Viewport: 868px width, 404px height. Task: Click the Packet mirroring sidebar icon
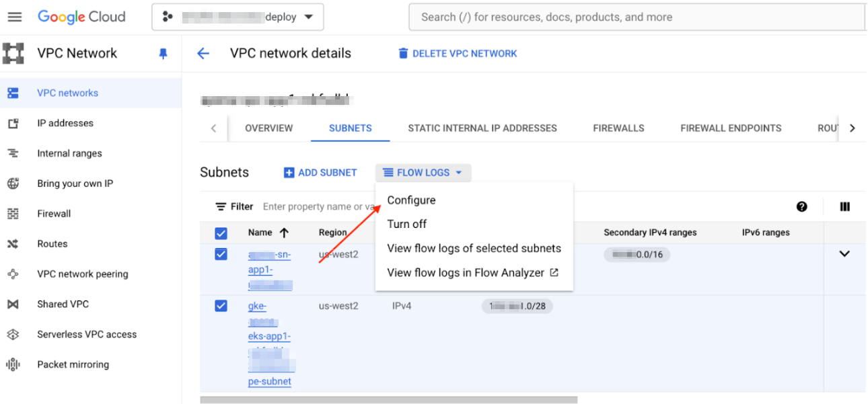(x=13, y=365)
